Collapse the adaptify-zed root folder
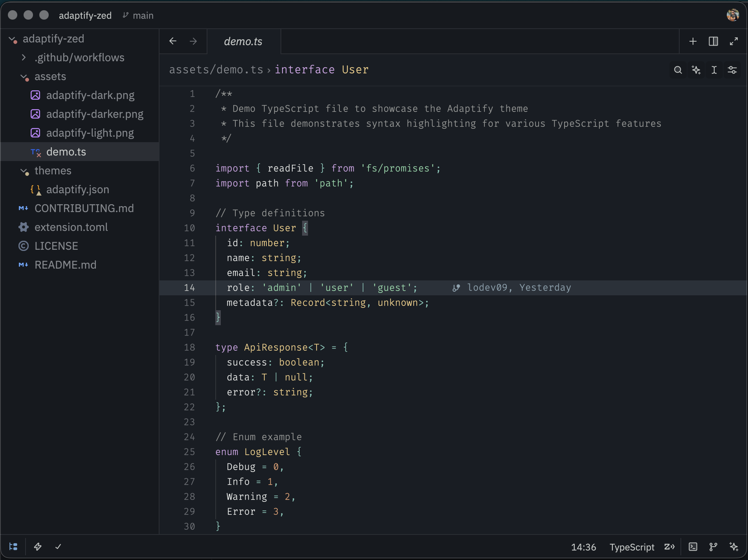748x560 pixels. [x=13, y=39]
